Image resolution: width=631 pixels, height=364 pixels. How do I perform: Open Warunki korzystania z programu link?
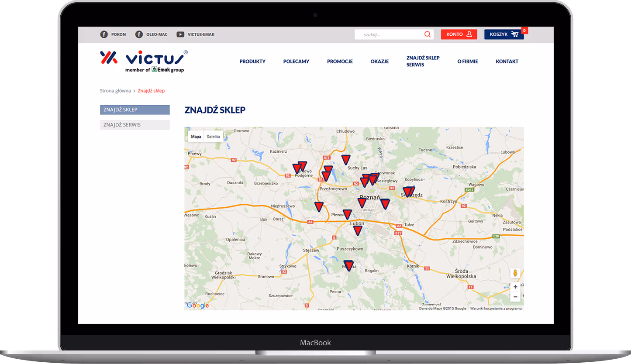496,308
